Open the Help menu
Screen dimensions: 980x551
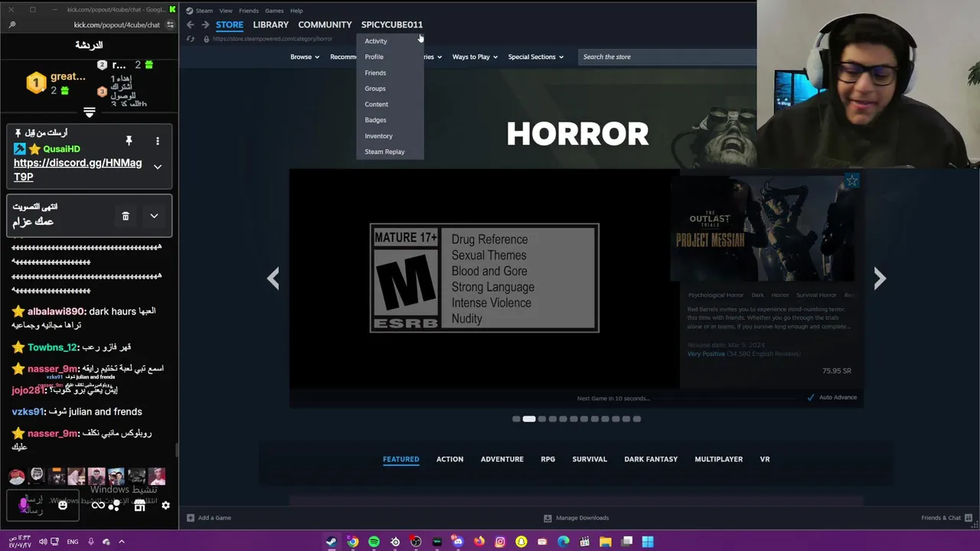(x=296, y=11)
